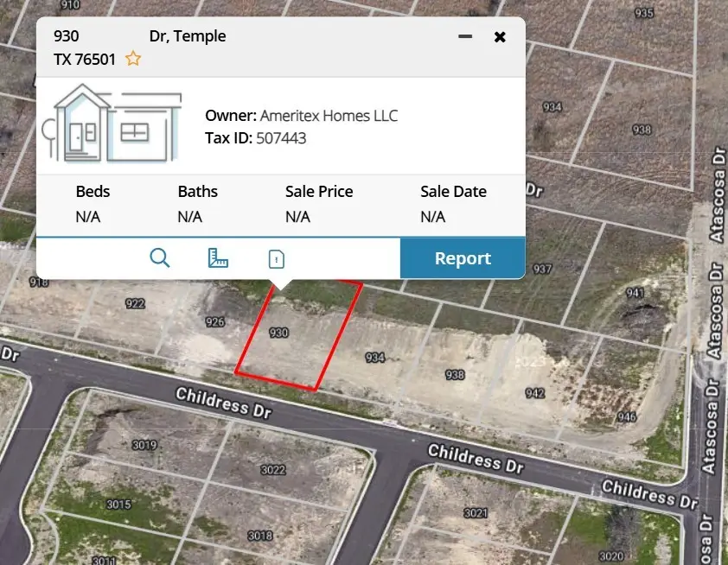Close the property info popup
This screenshot has height=565, width=728.
pyautogui.click(x=500, y=36)
